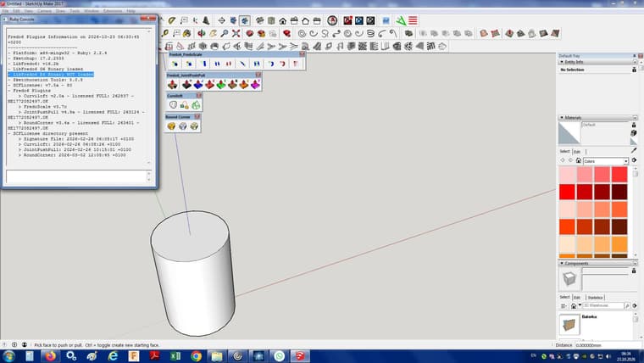Click the first FredoScale toolbar icon
This screenshot has width=644, height=363.
click(x=175, y=64)
